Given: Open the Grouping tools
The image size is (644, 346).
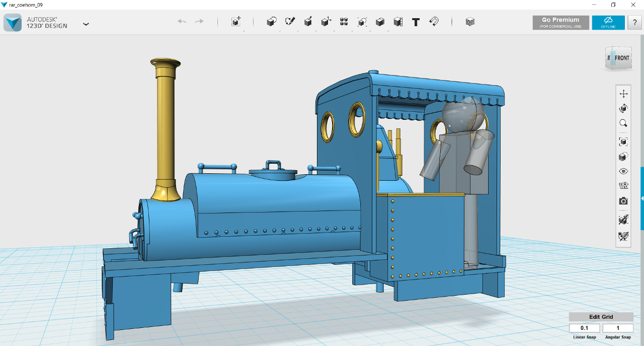Looking at the screenshot, I should (362, 22).
